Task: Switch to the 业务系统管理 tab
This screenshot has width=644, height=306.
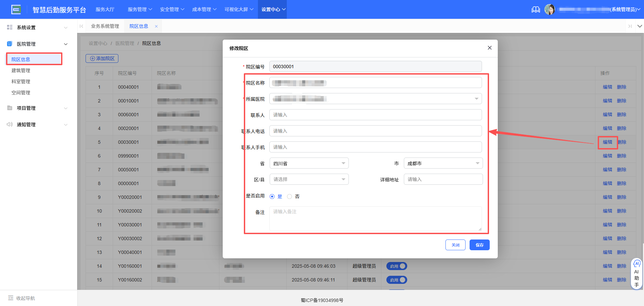Action: coord(105,26)
